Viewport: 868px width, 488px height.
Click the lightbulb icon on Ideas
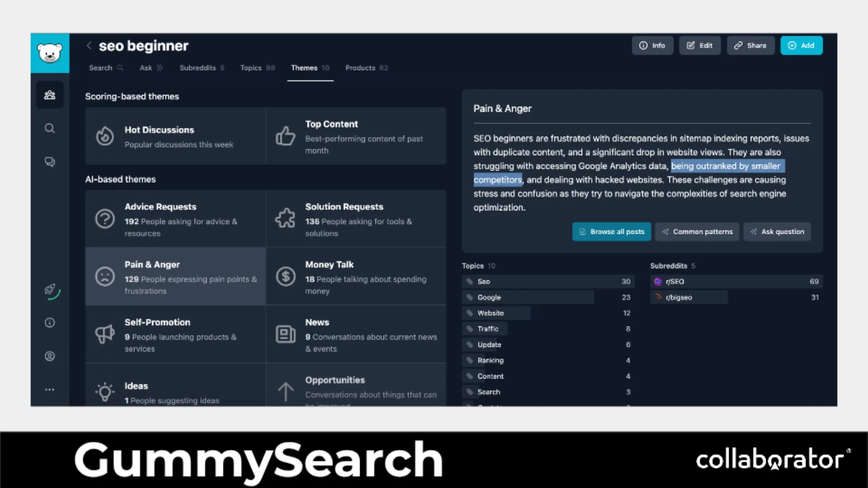(x=105, y=391)
